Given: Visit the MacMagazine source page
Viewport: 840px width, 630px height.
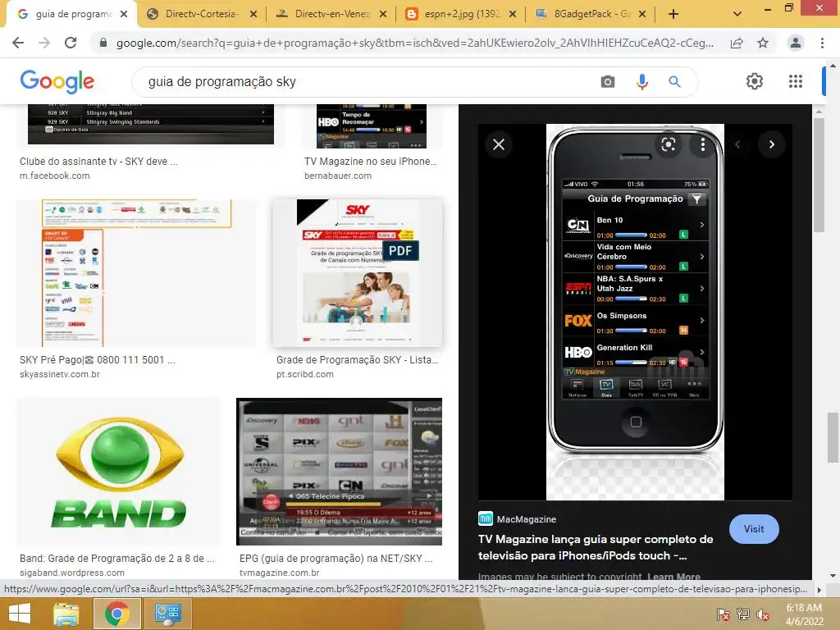Looking at the screenshot, I should click(754, 529).
